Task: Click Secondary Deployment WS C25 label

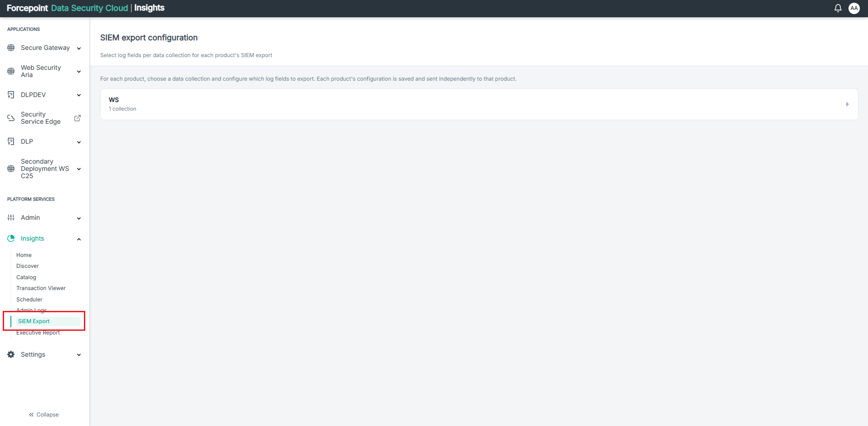Action: point(45,169)
